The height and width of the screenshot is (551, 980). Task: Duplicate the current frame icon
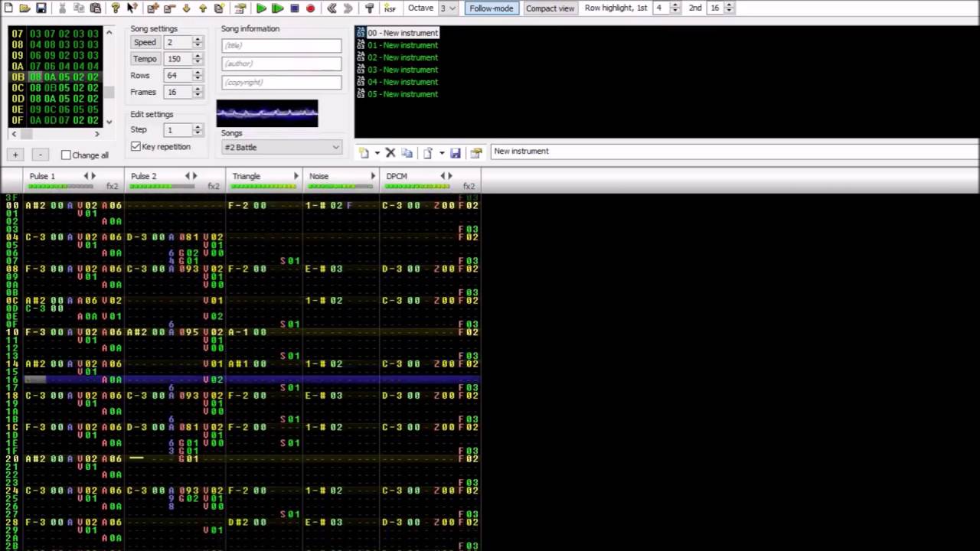click(219, 8)
